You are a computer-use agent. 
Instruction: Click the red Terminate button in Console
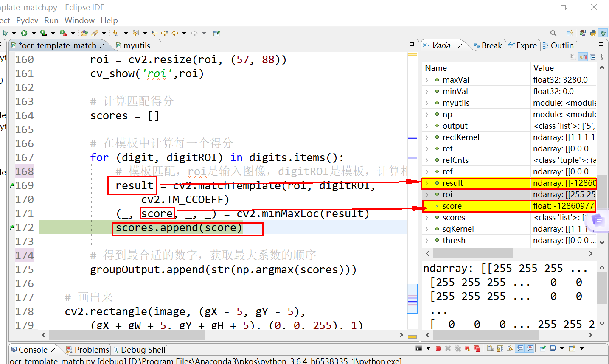coord(438,348)
